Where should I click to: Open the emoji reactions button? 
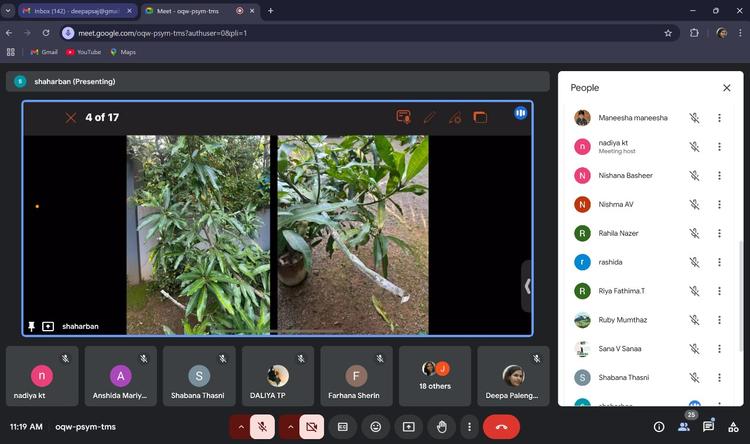(x=376, y=426)
